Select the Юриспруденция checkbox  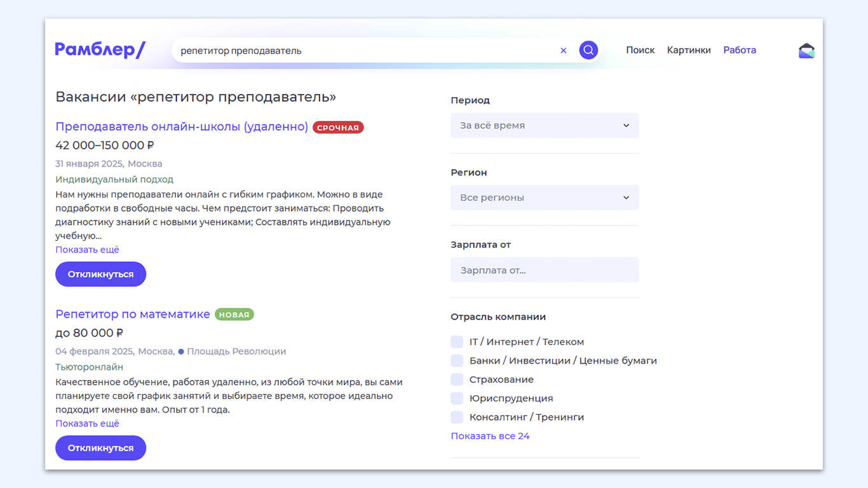tap(457, 398)
